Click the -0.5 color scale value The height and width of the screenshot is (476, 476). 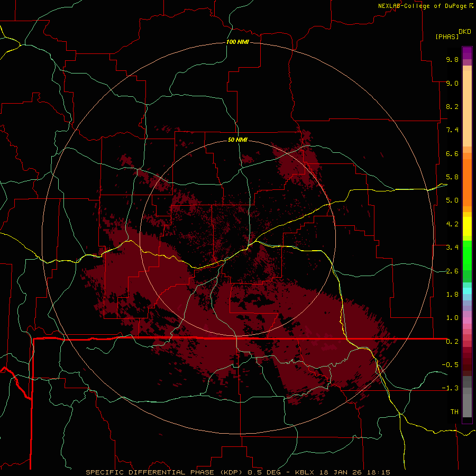(450, 364)
